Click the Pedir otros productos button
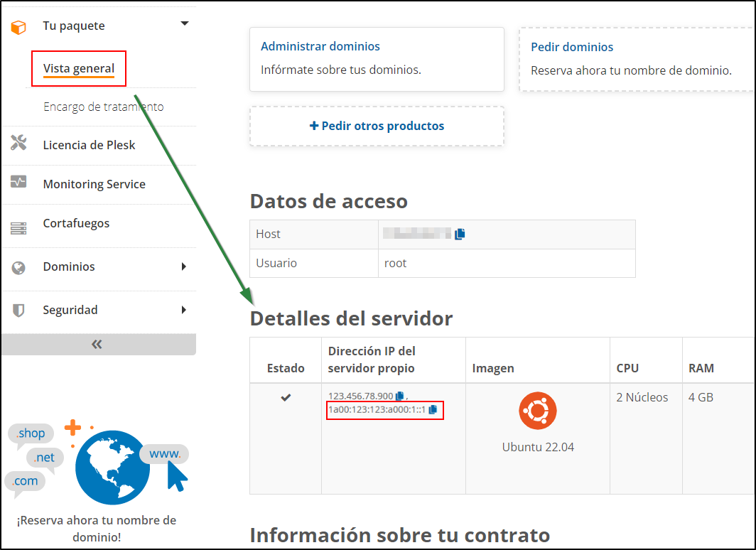The height and width of the screenshot is (550, 756). point(377,125)
